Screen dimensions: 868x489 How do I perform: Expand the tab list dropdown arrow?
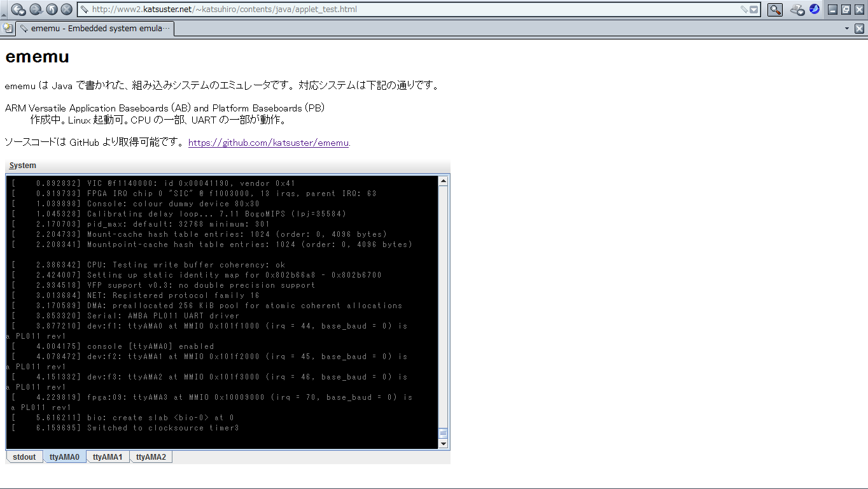[x=846, y=29]
